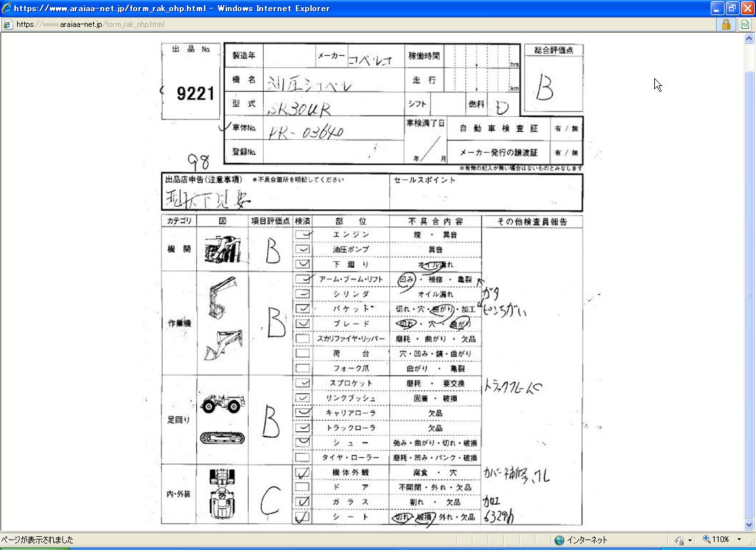Image resolution: width=756 pixels, height=550 pixels.
Task: Click the zoom magnifier icon showing 110%
Action: [x=707, y=539]
